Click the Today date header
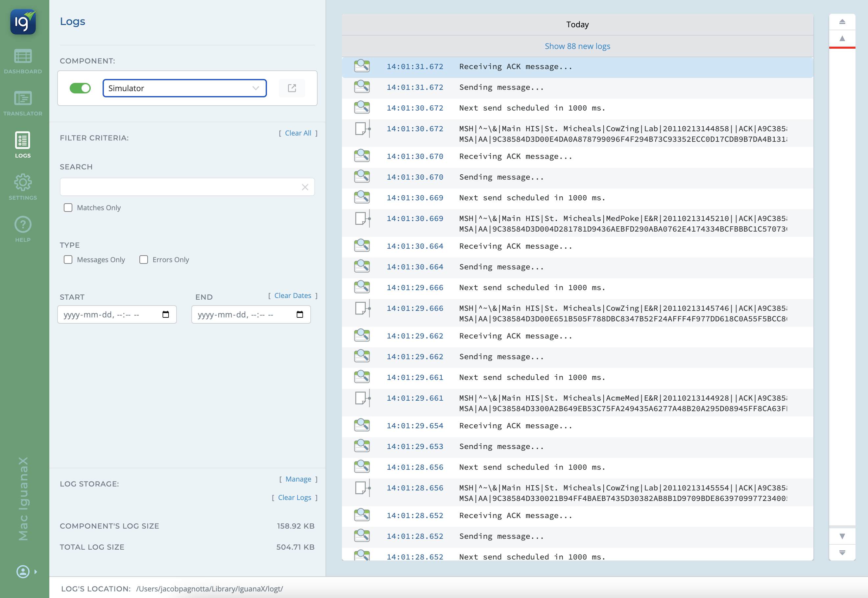 pyautogui.click(x=577, y=24)
